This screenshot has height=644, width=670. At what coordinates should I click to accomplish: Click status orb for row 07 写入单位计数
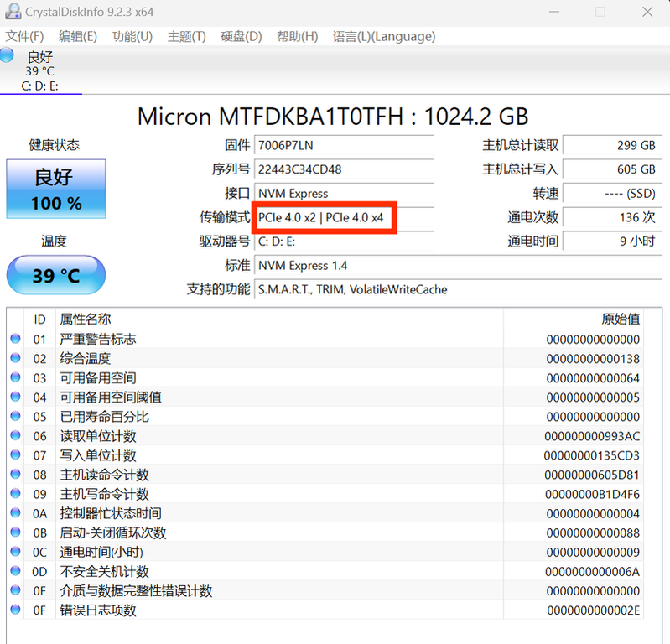[15, 454]
